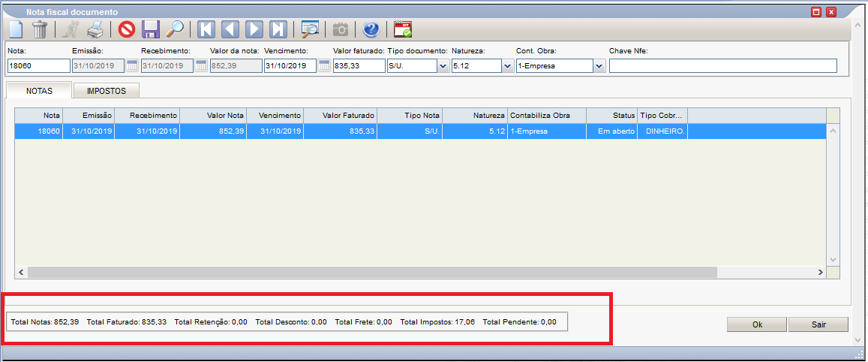
Task: Sort by the Tipo Nota column header
Action: point(410,116)
